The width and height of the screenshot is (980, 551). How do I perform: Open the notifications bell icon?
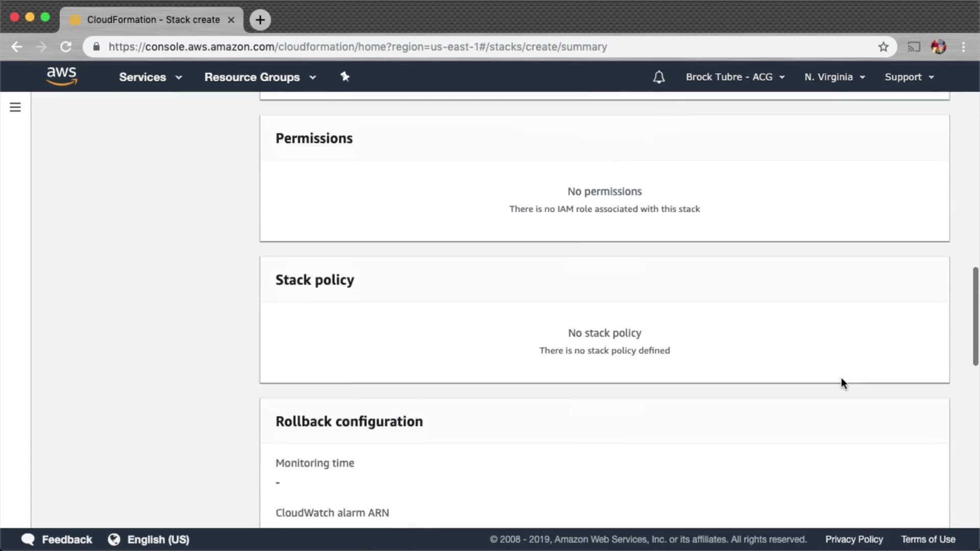[658, 77]
